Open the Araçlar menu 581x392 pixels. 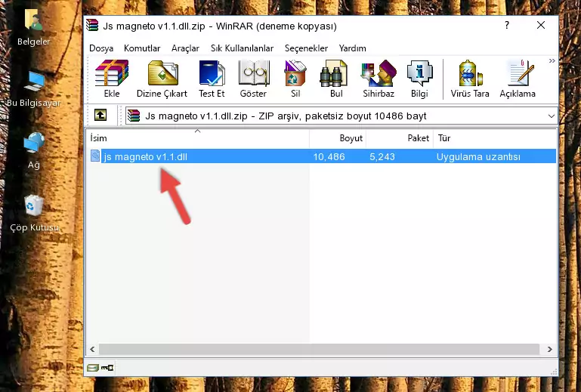pyautogui.click(x=185, y=48)
